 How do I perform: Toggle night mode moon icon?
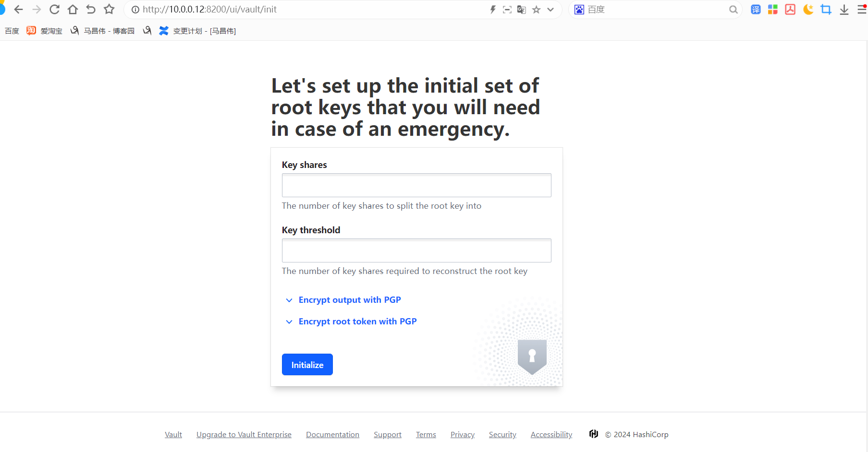(x=808, y=10)
